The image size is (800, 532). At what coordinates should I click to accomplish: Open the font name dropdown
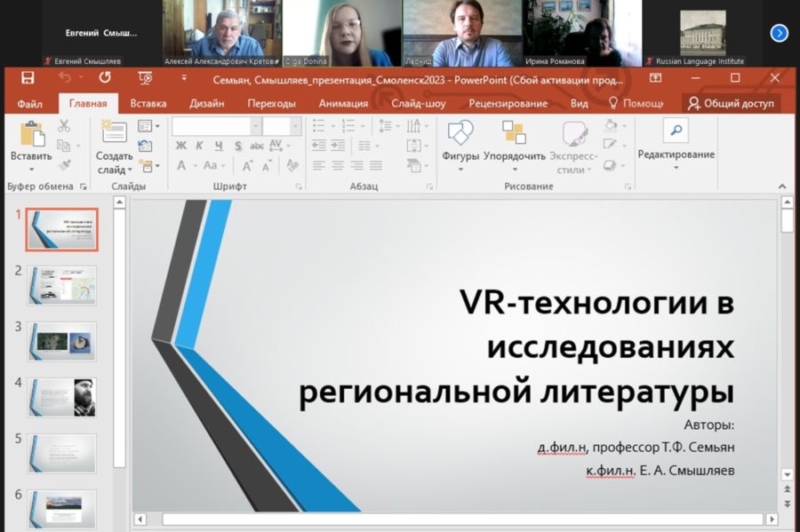pyautogui.click(x=254, y=126)
